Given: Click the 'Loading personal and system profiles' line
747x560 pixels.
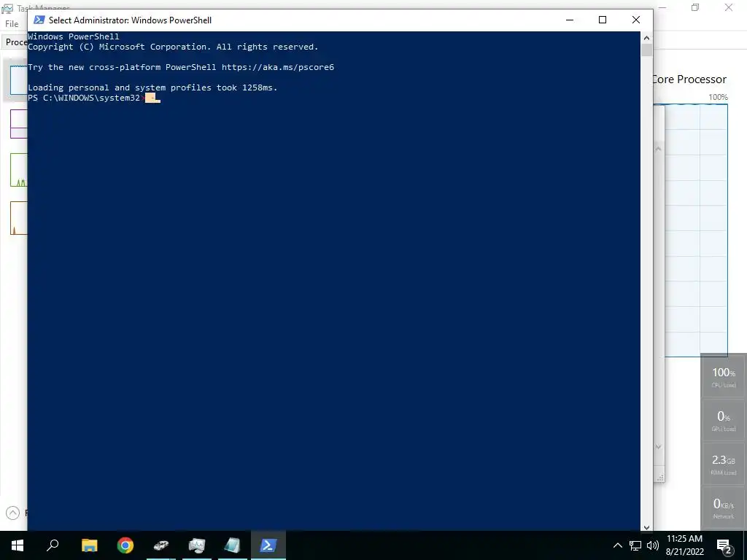Looking at the screenshot, I should point(152,87).
